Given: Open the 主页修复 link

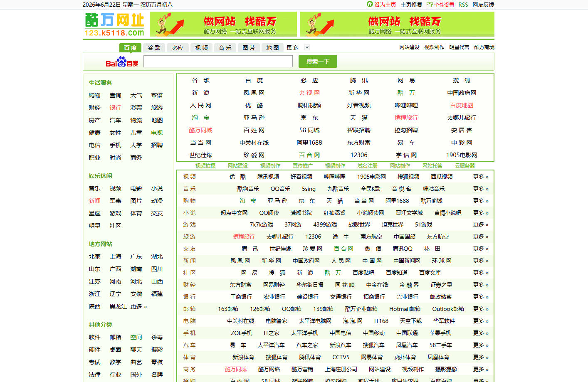Looking at the screenshot, I should 411,5.
